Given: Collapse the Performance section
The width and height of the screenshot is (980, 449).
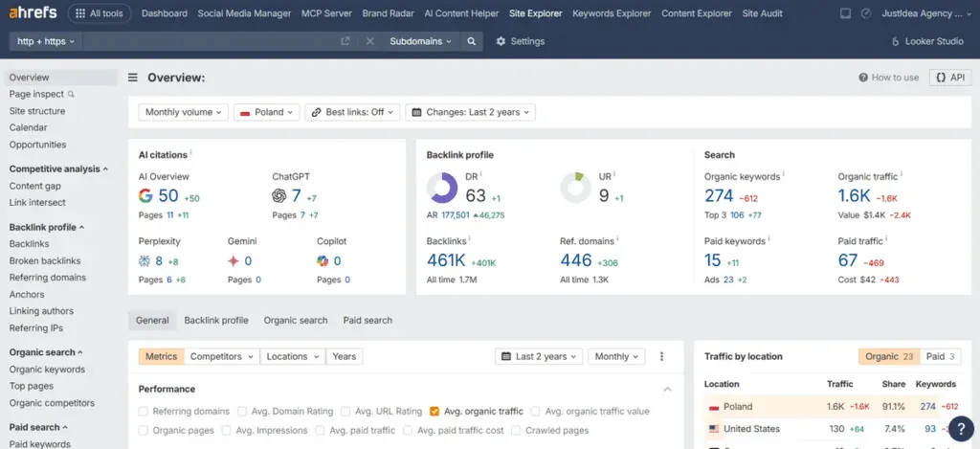Looking at the screenshot, I should click(x=667, y=389).
